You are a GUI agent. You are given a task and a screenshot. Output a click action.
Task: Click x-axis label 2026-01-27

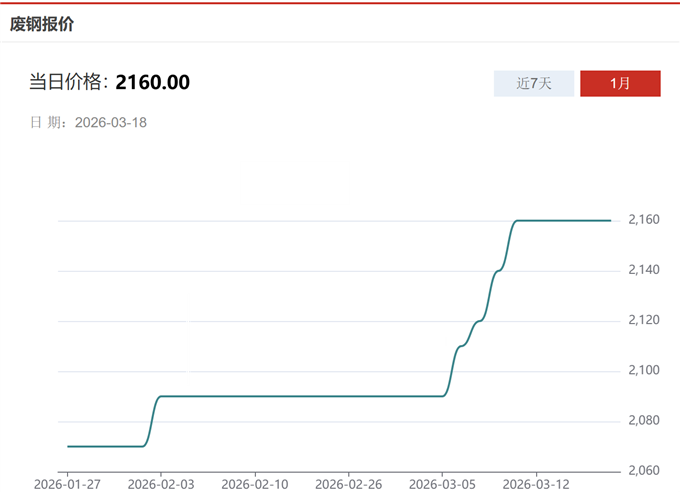pos(67,484)
